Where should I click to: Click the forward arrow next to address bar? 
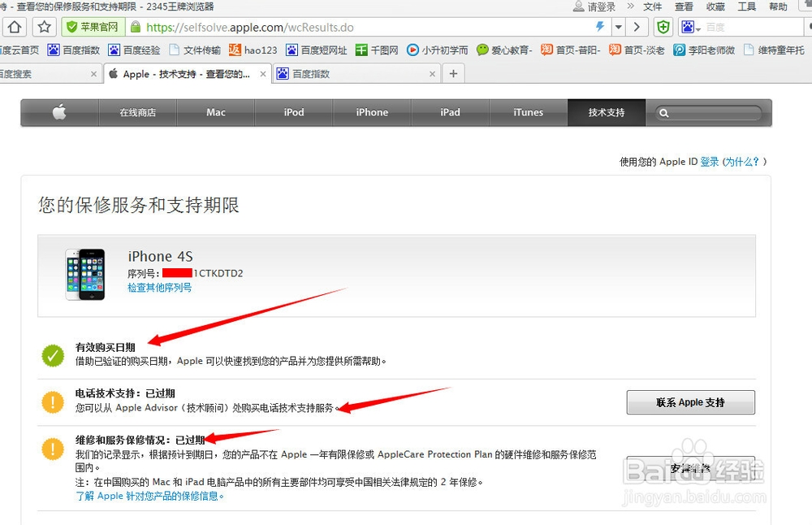click(x=637, y=27)
